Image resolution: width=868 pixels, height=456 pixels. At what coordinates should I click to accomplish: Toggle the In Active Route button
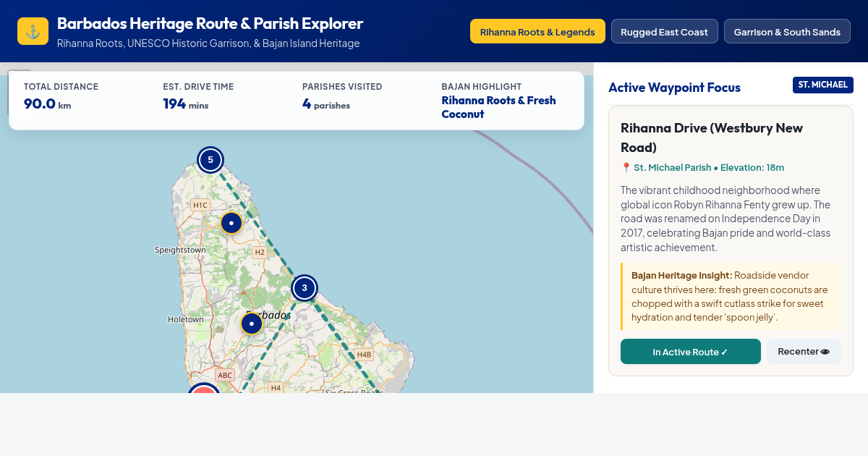(x=690, y=352)
